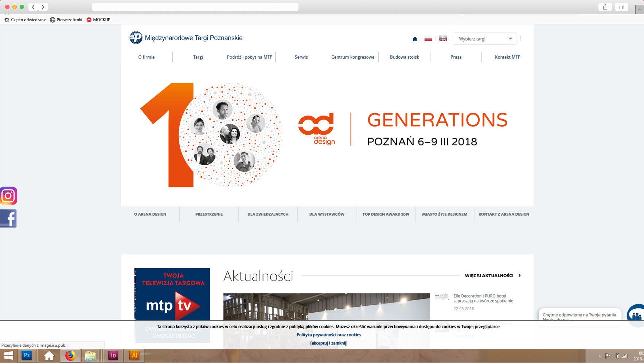Select the 'O ARENA DESIGN' tab
Screen dimensions: 644x363
coord(150,214)
